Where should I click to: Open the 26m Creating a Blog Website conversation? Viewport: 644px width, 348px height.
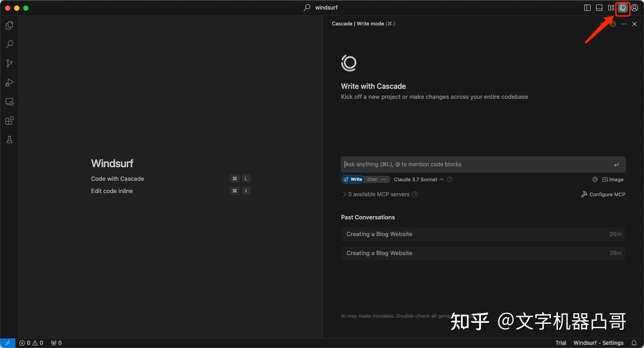click(x=483, y=234)
